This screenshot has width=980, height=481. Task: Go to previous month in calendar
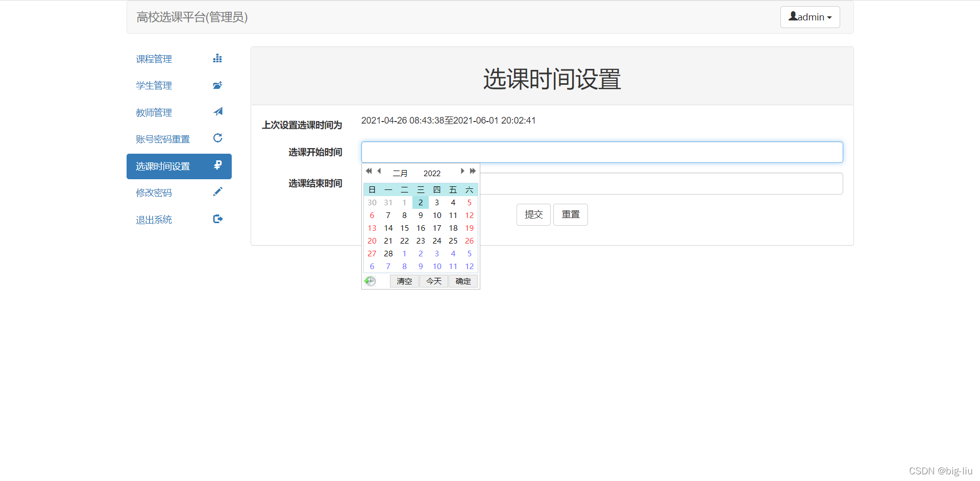[379, 171]
